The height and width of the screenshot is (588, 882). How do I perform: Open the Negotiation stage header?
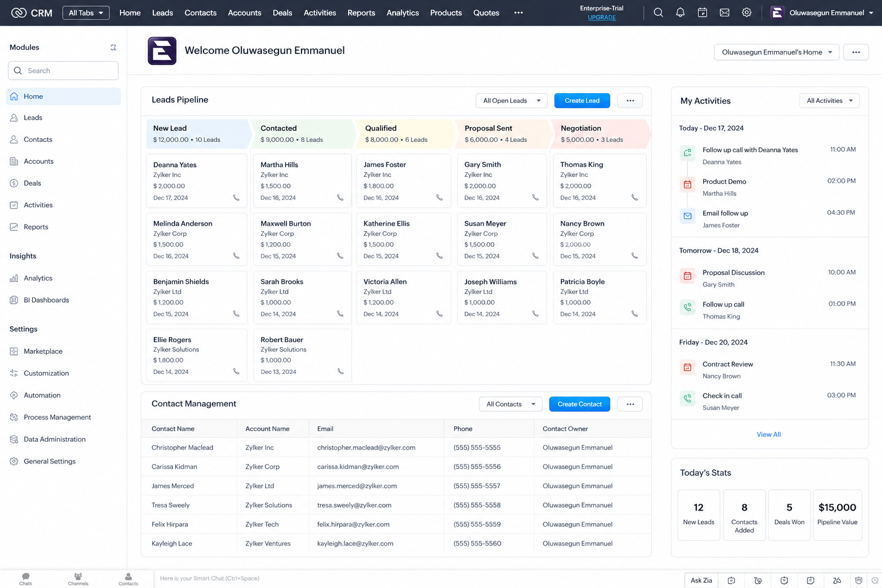pos(600,134)
